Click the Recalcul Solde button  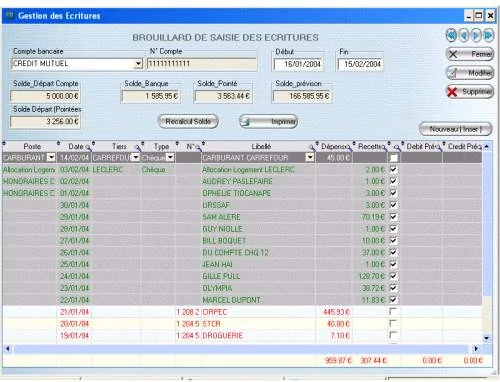(x=188, y=121)
